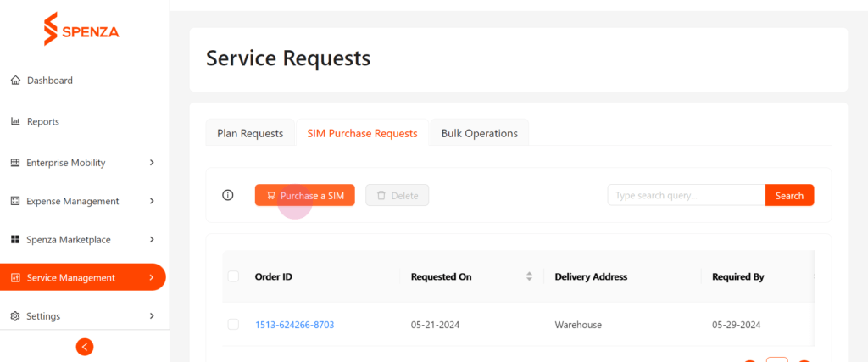Click the Expense Management icon
Viewport: 868px width, 362px height.
coord(15,201)
